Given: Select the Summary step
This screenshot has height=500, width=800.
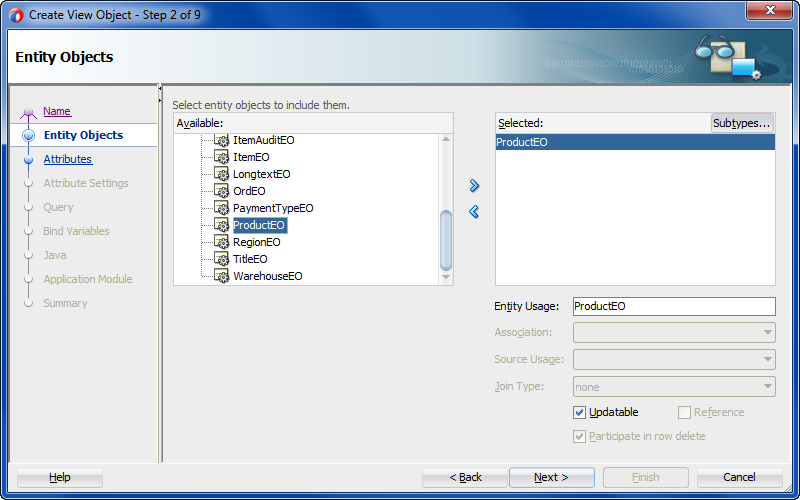Looking at the screenshot, I should tap(65, 303).
